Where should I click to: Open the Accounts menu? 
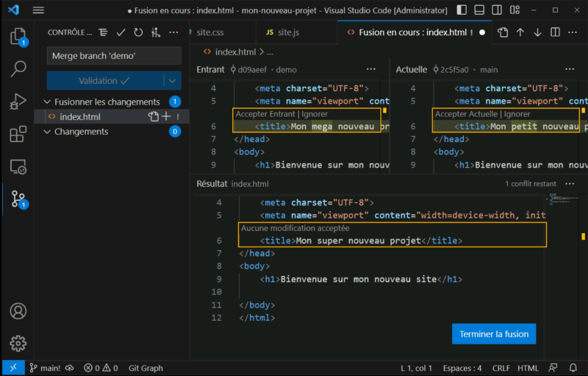(18, 311)
